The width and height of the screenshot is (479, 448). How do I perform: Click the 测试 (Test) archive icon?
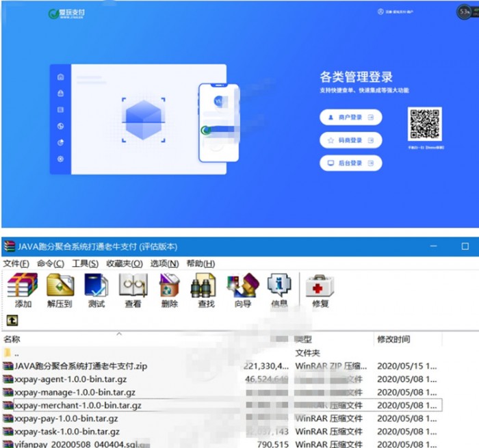[96, 290]
